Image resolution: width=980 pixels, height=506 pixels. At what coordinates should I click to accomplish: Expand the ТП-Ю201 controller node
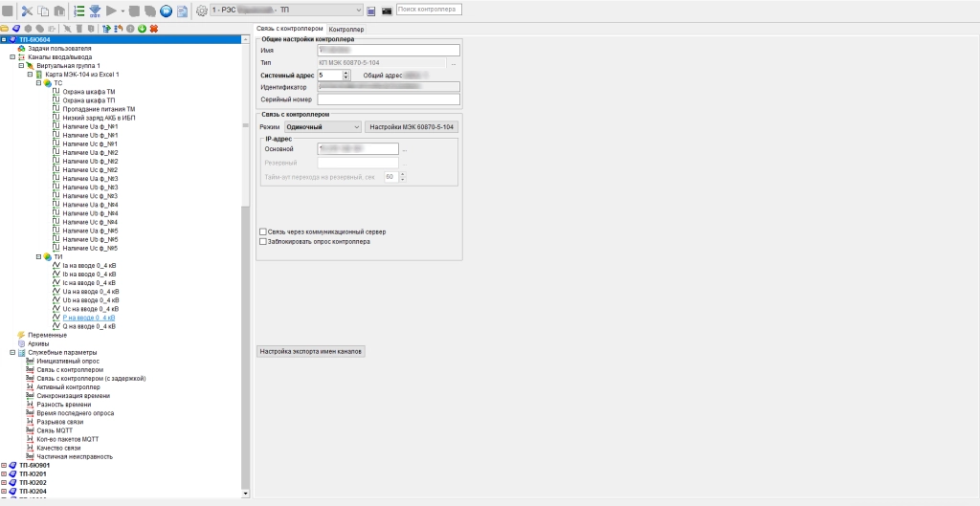tap(4, 474)
